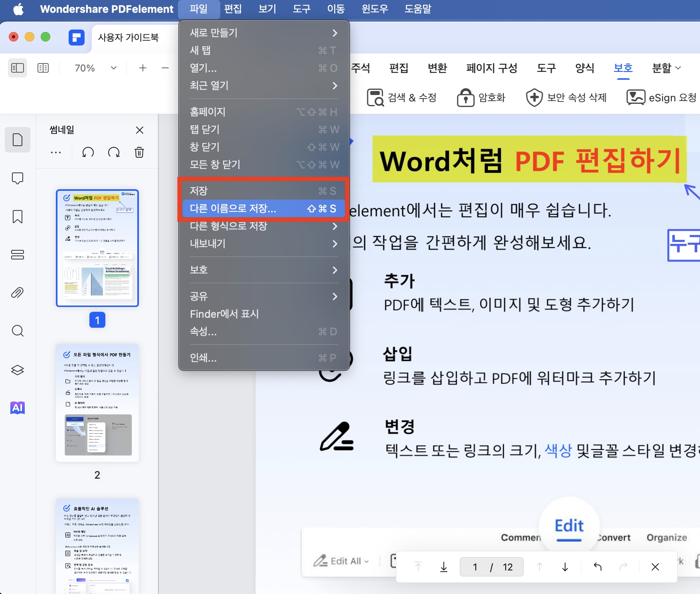Open thumbnail panel more options dots

(x=56, y=152)
